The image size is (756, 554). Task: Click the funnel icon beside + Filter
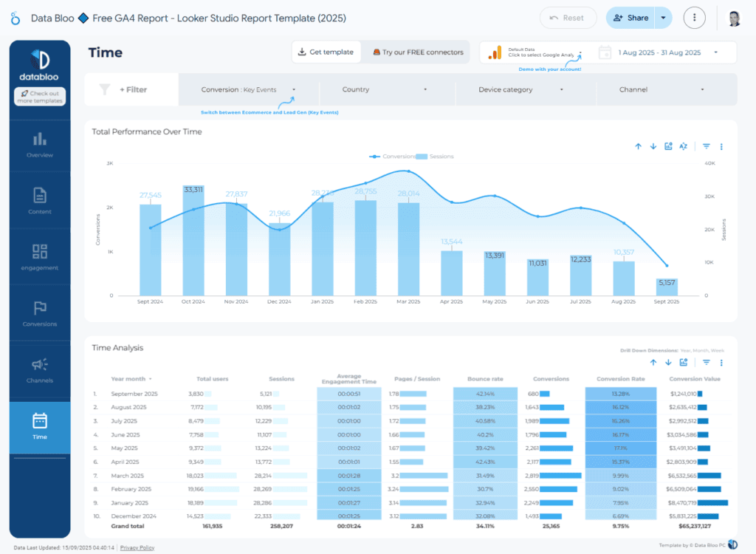[x=105, y=89]
